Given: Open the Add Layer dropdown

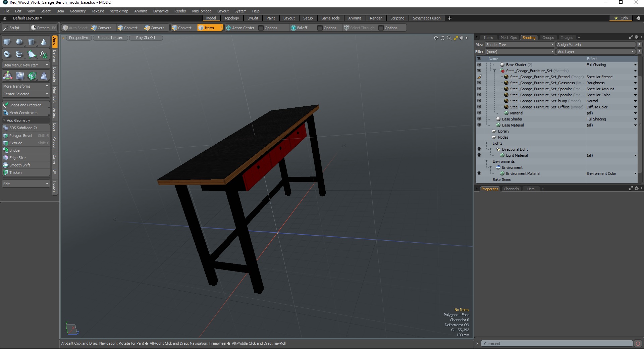Looking at the screenshot, I should point(596,52).
